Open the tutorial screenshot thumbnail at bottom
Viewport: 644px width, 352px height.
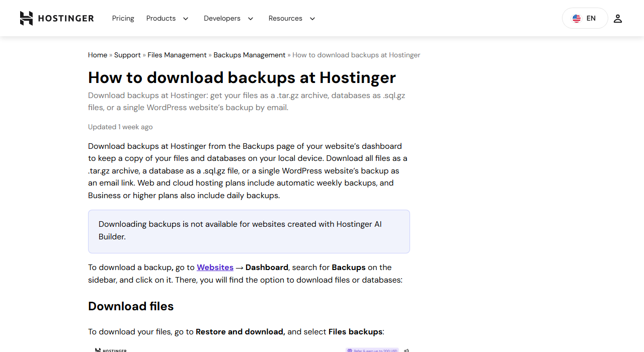click(249, 349)
